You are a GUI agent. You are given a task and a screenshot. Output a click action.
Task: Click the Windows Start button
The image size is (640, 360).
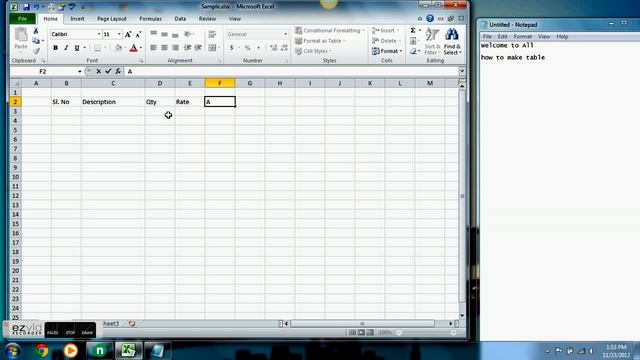click(x=13, y=351)
